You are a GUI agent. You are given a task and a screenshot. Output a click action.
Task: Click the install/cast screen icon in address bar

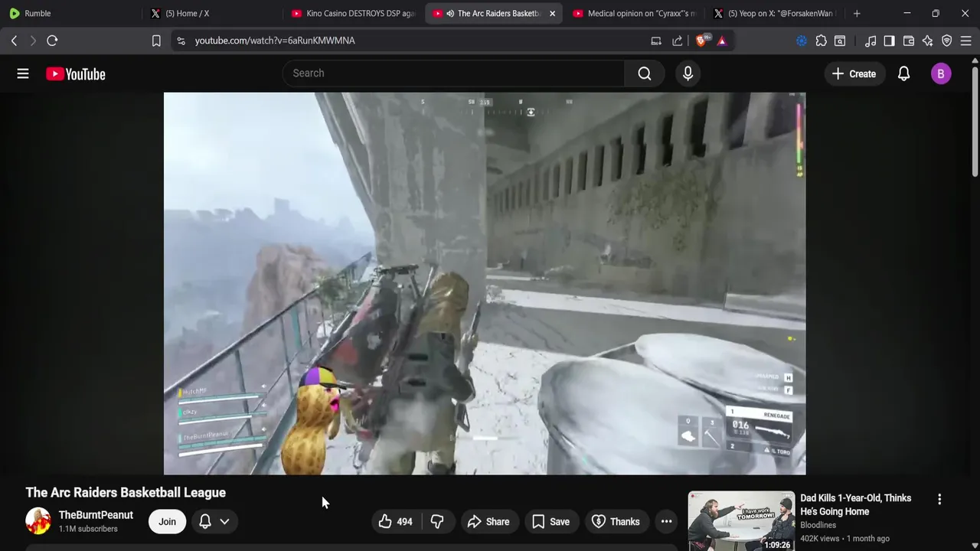(x=656, y=41)
